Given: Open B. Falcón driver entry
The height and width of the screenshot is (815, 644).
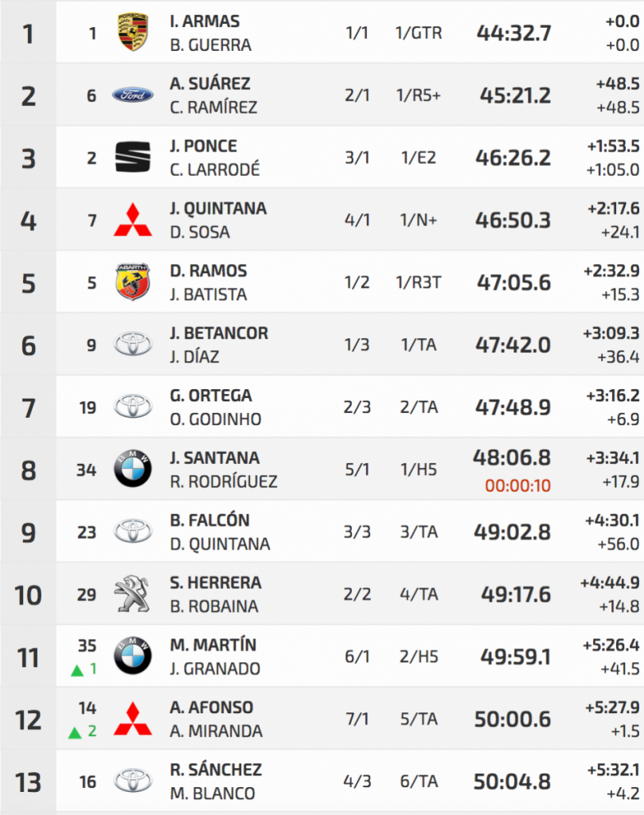Looking at the screenshot, I should 209,521.
